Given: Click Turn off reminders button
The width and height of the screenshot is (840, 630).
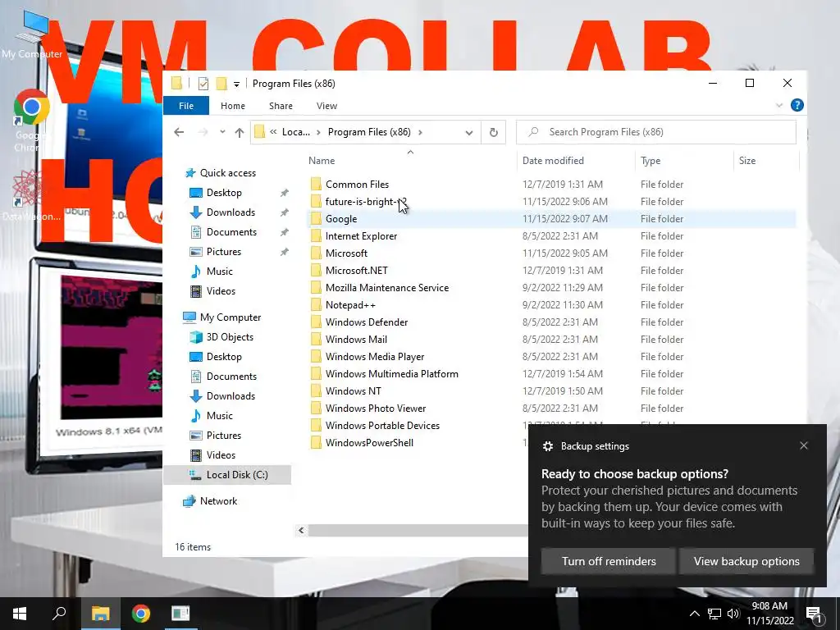Looking at the screenshot, I should coord(609,561).
